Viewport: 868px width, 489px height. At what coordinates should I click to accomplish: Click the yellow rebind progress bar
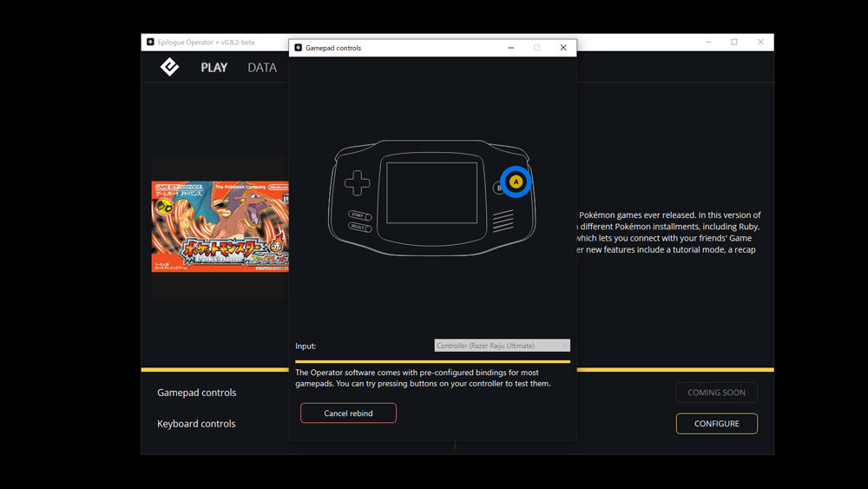tap(432, 361)
